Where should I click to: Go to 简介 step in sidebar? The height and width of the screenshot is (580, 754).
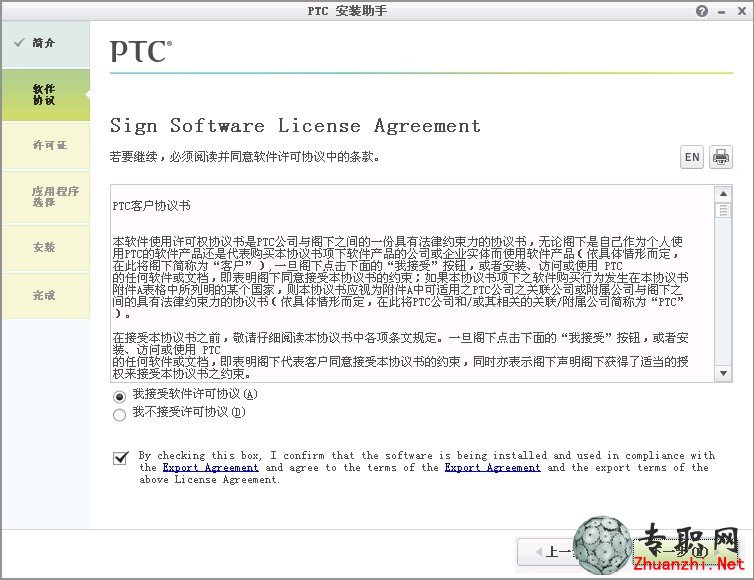[x=45, y=43]
